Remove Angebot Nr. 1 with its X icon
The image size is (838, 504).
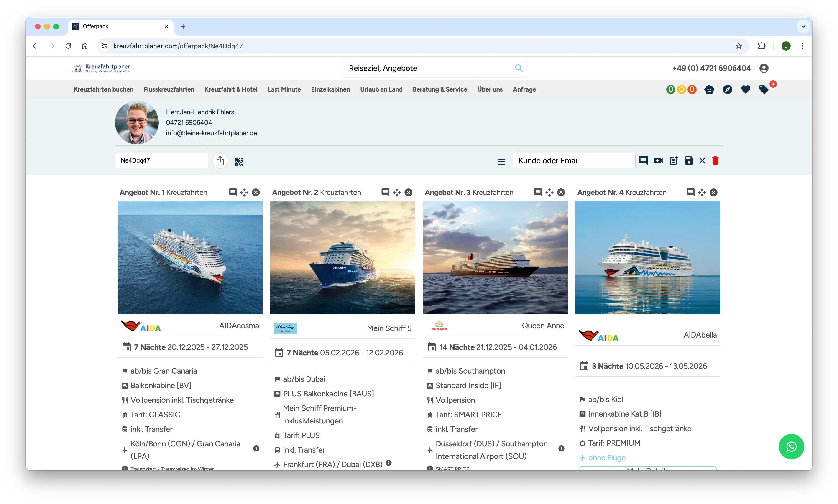coord(256,193)
